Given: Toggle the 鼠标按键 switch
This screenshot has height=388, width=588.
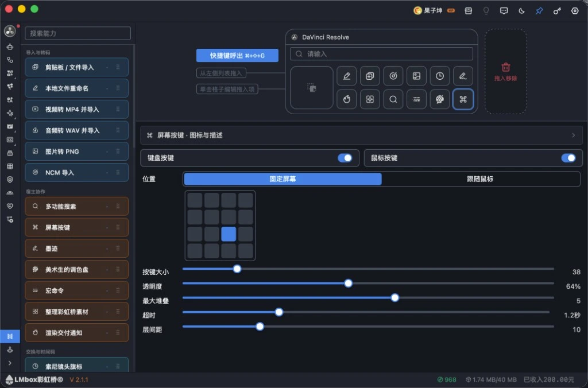Looking at the screenshot, I should 568,158.
